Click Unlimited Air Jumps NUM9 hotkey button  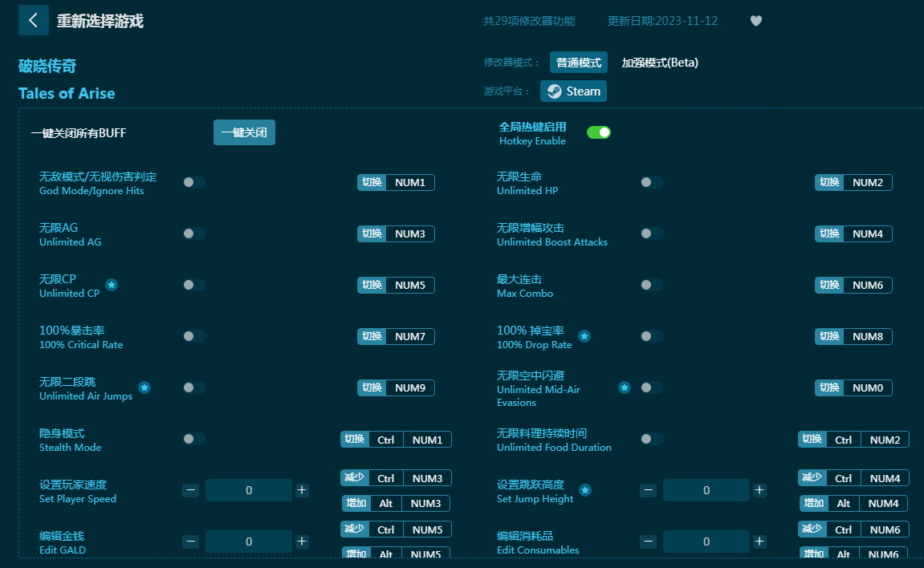[x=396, y=387]
